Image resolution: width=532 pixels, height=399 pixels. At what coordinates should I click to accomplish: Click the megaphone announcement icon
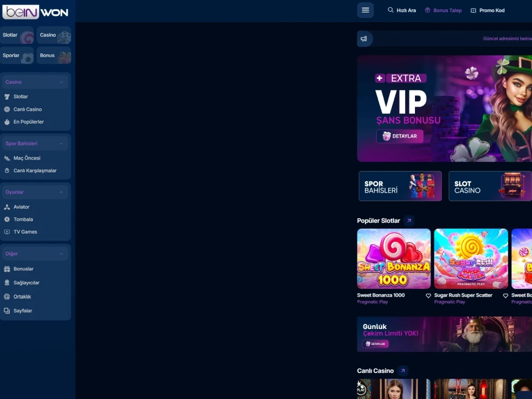(x=364, y=39)
